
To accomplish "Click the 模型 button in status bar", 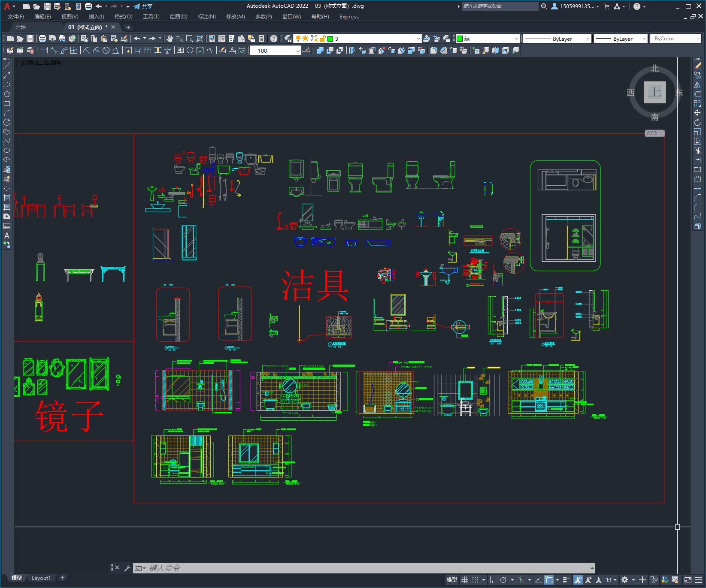I will point(451,580).
